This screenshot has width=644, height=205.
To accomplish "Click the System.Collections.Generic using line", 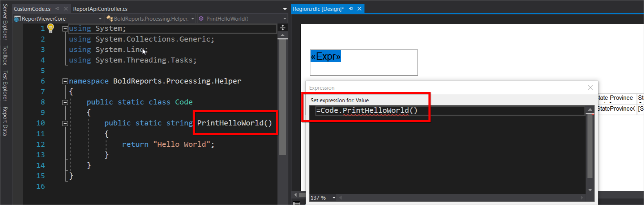I will 141,39.
